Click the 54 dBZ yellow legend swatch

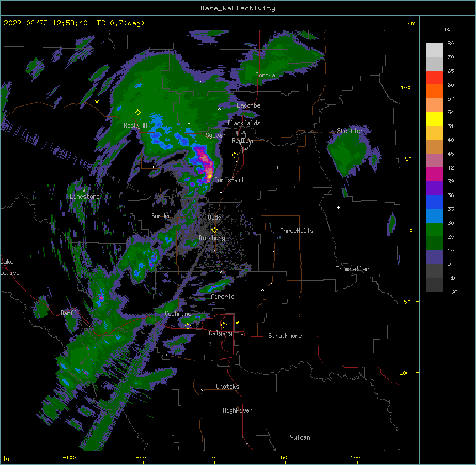[x=434, y=119]
